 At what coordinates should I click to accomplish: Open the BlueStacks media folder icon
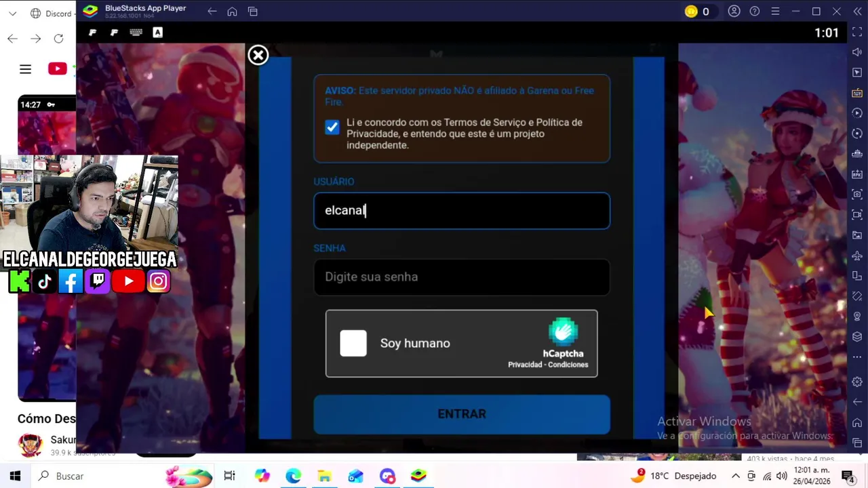857,235
